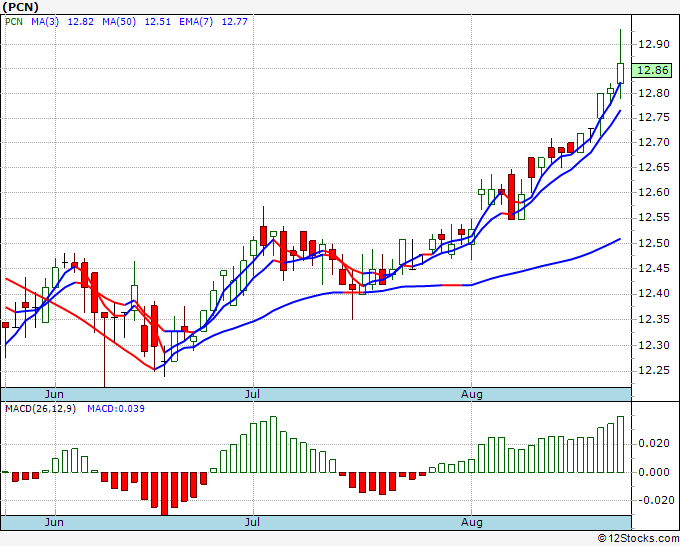Click the 12.50 price axis label
Image resolution: width=680 pixels, height=546 pixels.
tap(654, 243)
